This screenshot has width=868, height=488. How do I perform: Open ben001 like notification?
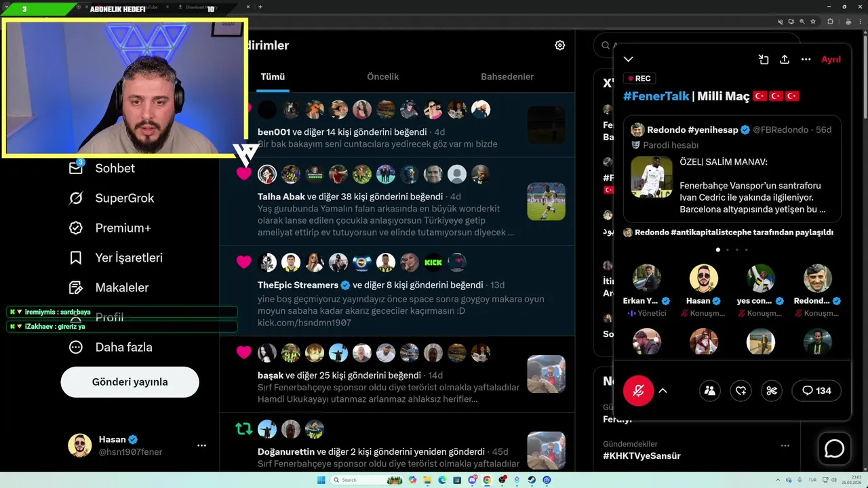397,125
